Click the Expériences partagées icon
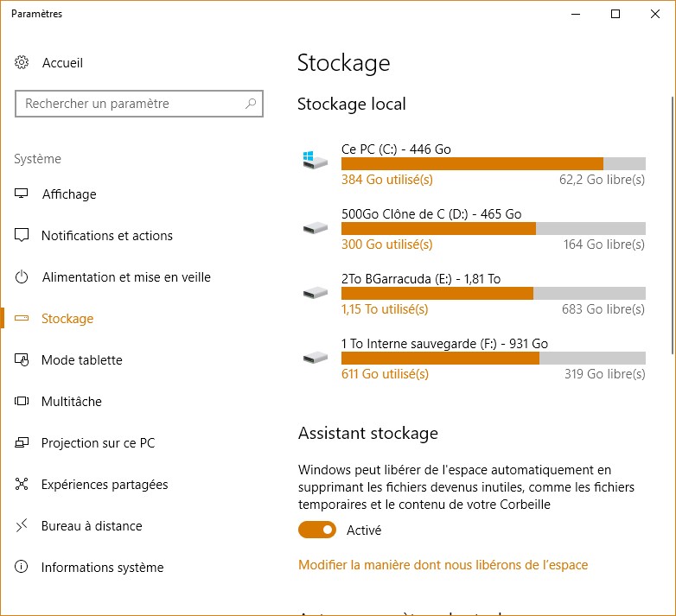The image size is (676, 616). [22, 485]
